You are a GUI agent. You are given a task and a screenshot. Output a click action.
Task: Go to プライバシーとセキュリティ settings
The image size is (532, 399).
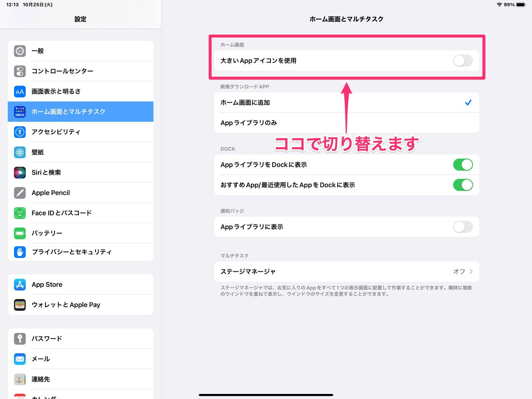click(81, 252)
